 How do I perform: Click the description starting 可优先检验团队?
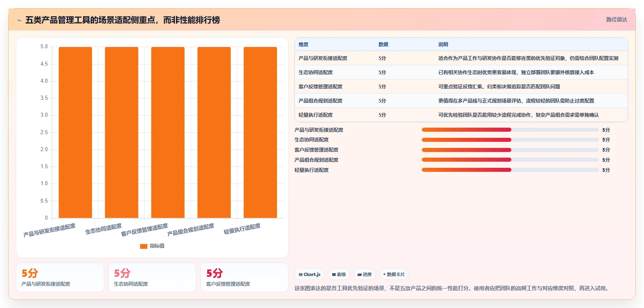[x=518, y=115]
